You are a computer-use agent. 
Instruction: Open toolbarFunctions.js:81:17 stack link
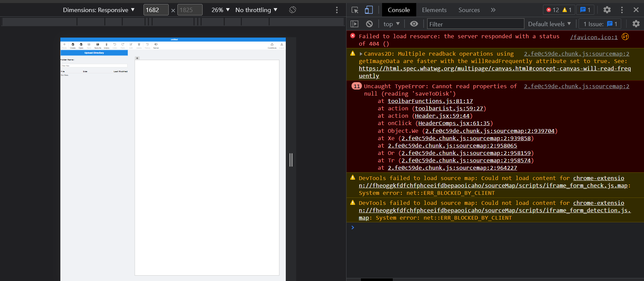coord(430,101)
